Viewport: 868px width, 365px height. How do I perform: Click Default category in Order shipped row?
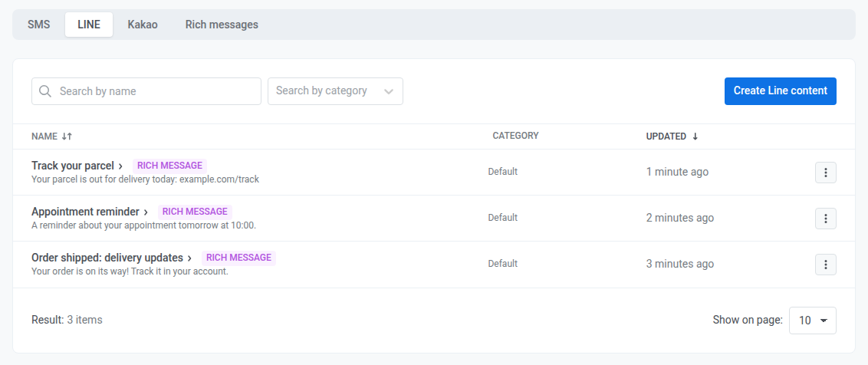pos(503,264)
